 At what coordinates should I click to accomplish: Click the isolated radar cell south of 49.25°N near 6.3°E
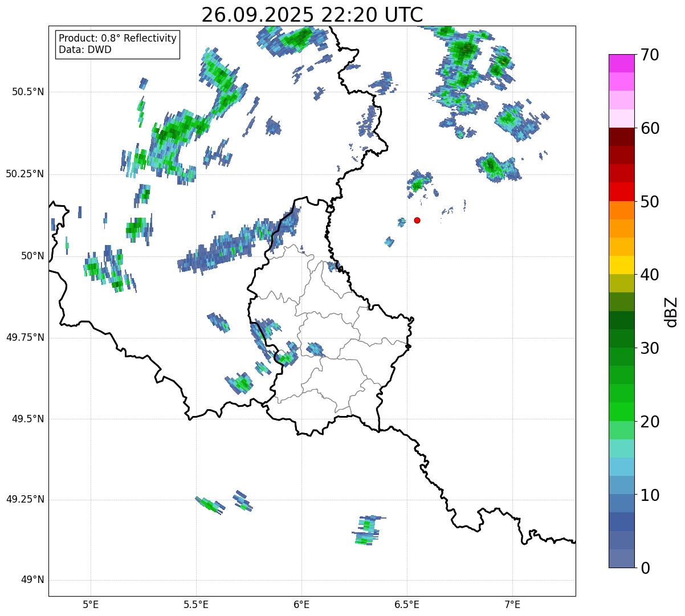pyautogui.click(x=365, y=531)
